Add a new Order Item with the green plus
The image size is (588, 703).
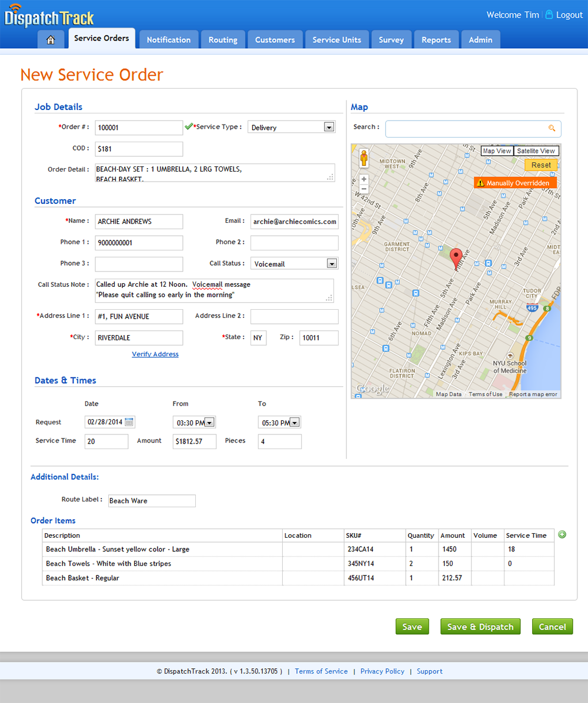tap(562, 534)
